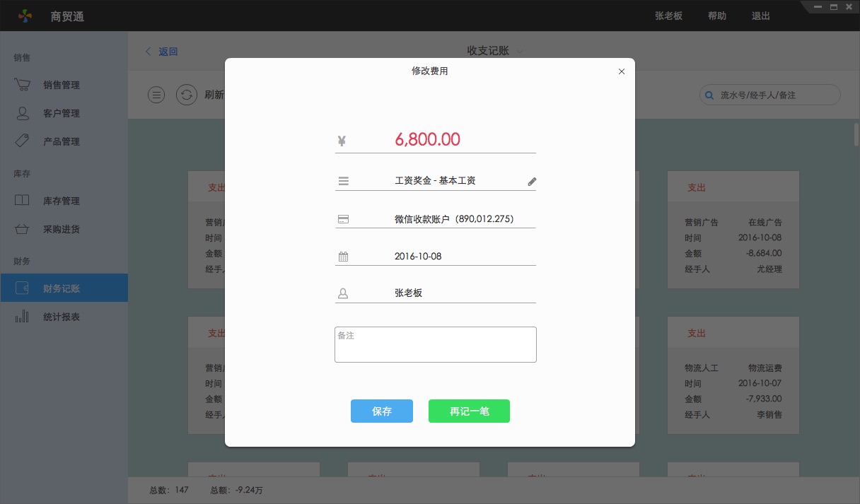Image resolution: width=860 pixels, height=504 pixels.
Task: Click the pencil icon beside 工资奖金 - 基本工资
Action: click(x=532, y=181)
